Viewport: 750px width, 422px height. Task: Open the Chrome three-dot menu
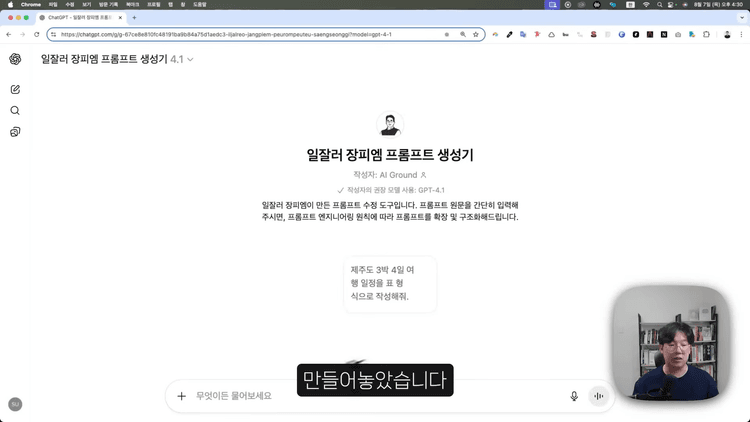click(x=742, y=34)
